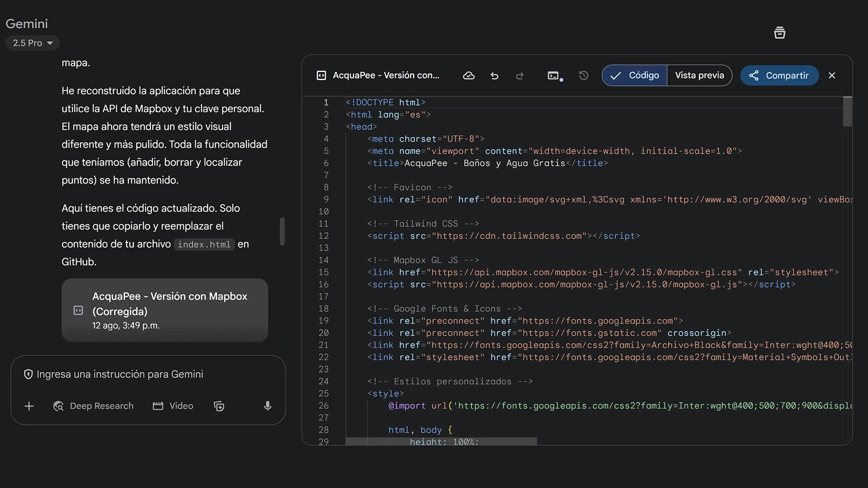Open the stacked archive icon at top right
The width and height of the screenshot is (868, 488).
779,33
